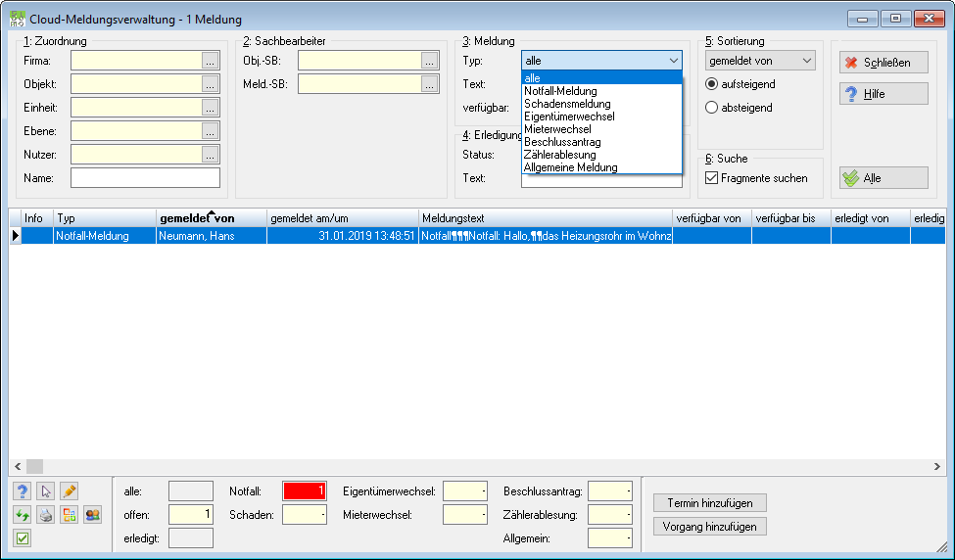
Task: Click the Vorgang hinzufügen button
Action: pos(709,527)
